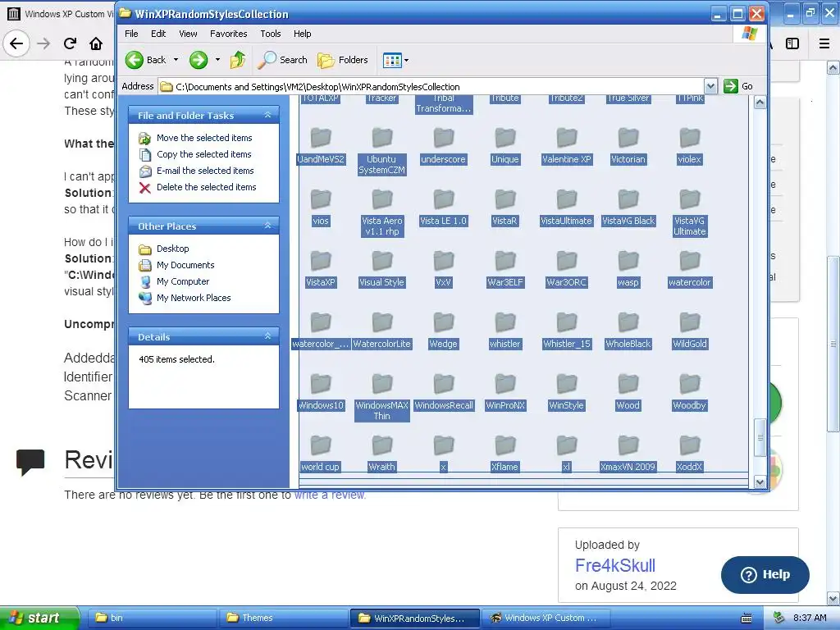This screenshot has width=840, height=630.
Task: Select the Visual Style folder
Action: tap(382, 269)
